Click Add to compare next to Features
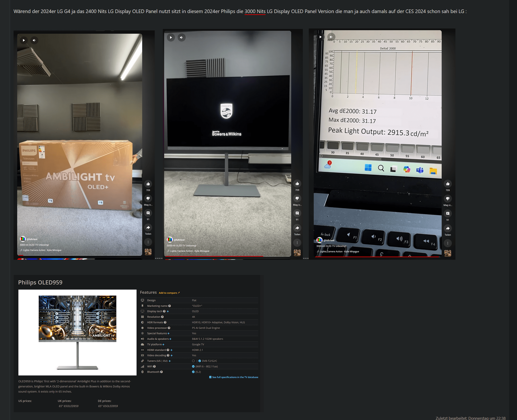 pos(169,293)
